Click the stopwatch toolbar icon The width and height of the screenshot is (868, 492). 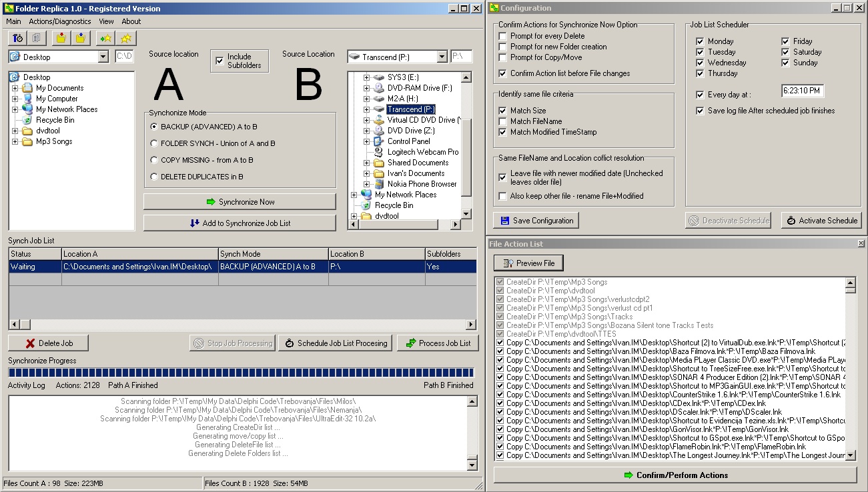click(x=17, y=38)
